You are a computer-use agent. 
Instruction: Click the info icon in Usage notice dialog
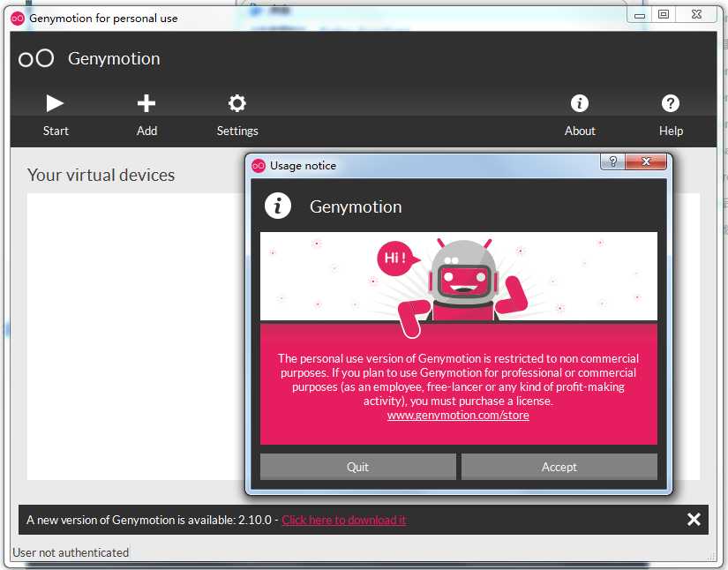tap(278, 206)
